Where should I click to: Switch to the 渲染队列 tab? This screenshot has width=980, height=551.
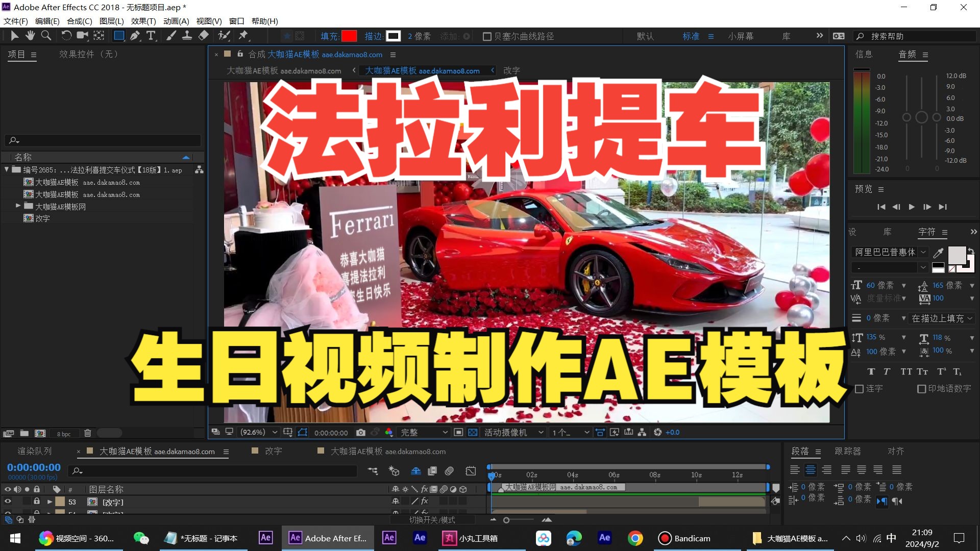pos(34,451)
